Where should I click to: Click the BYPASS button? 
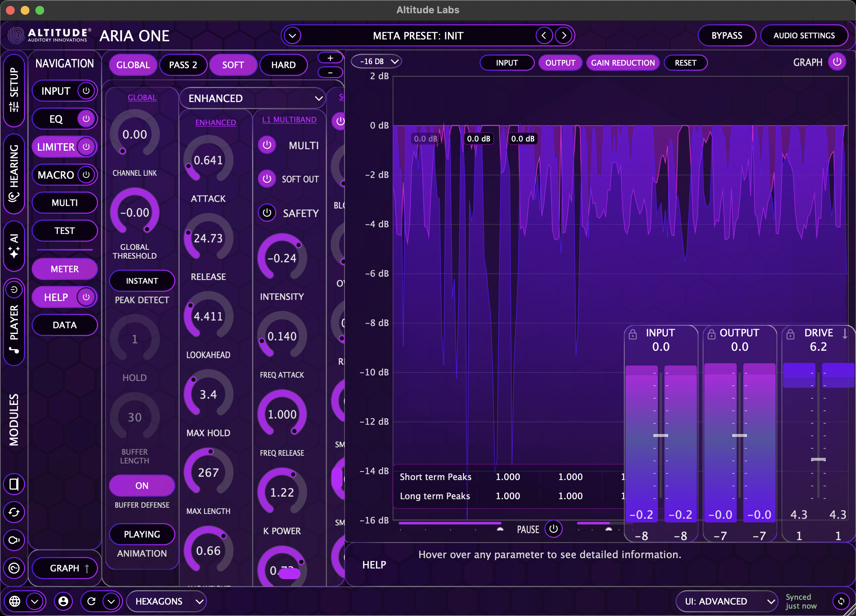coord(727,35)
